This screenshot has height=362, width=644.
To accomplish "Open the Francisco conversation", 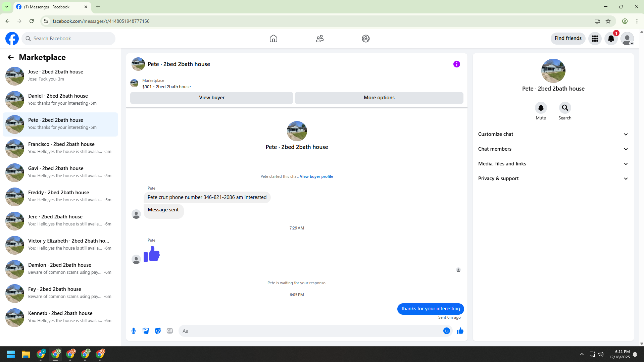I will [60, 148].
